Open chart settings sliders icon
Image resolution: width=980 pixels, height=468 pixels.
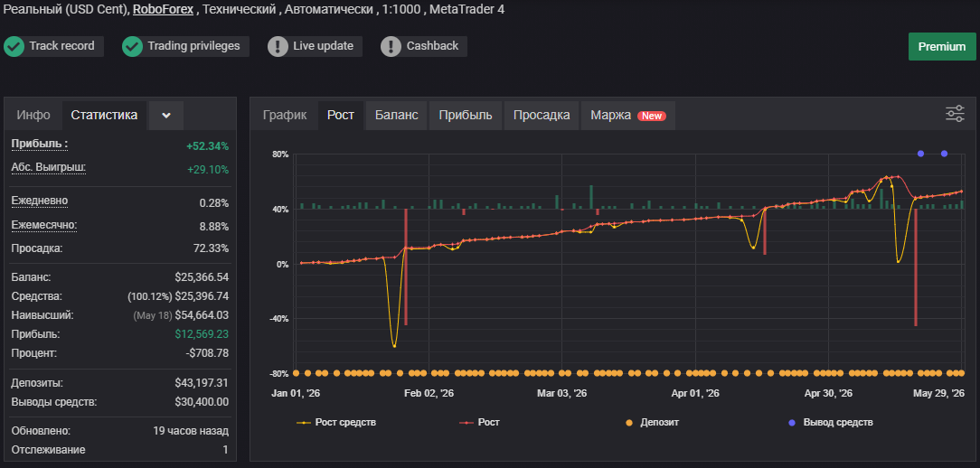click(955, 114)
